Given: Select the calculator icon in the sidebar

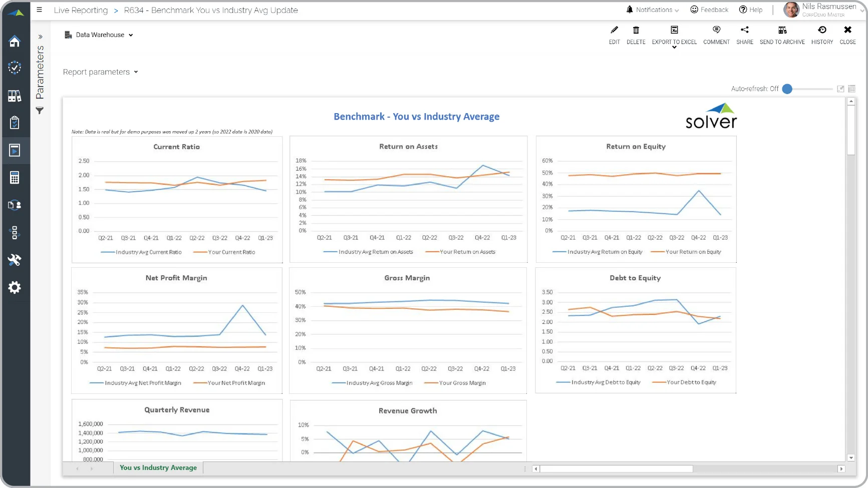Looking at the screenshot, I should 15,177.
